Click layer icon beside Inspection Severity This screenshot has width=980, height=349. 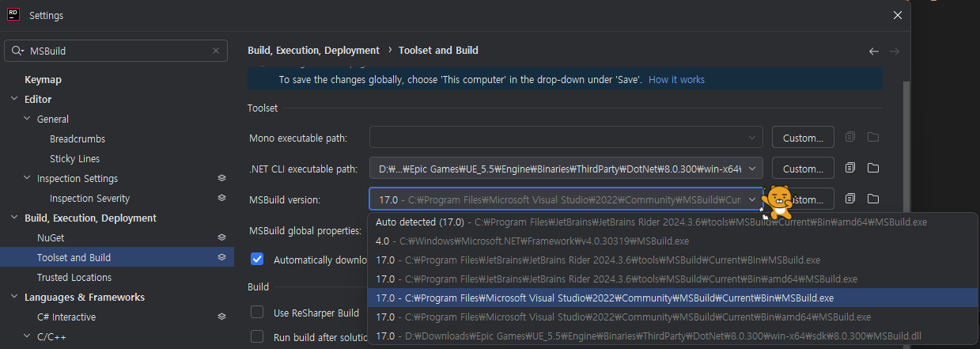point(222,199)
